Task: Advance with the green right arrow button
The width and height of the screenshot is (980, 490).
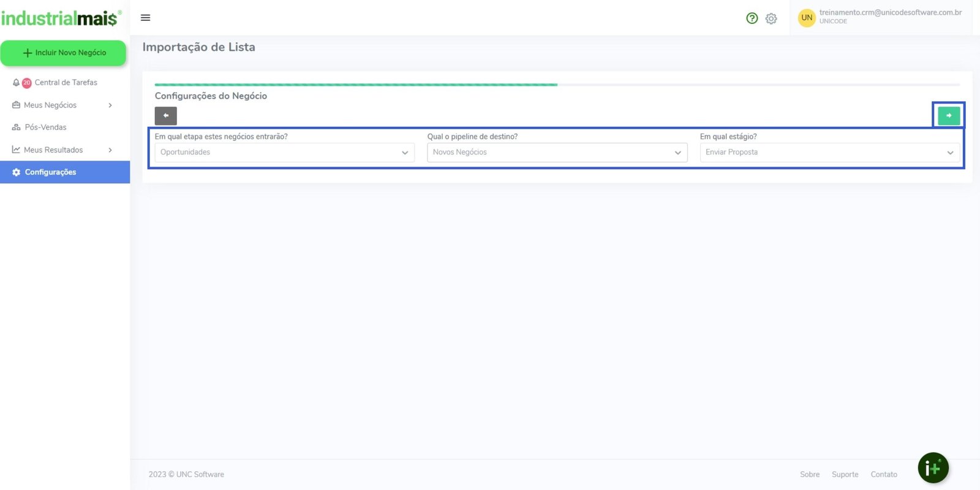Action: point(948,116)
